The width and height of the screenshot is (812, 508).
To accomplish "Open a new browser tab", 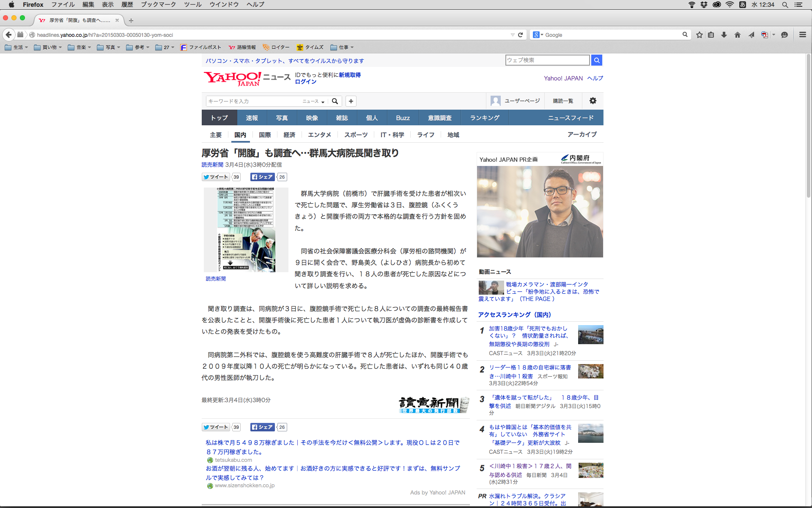I will [x=131, y=20].
